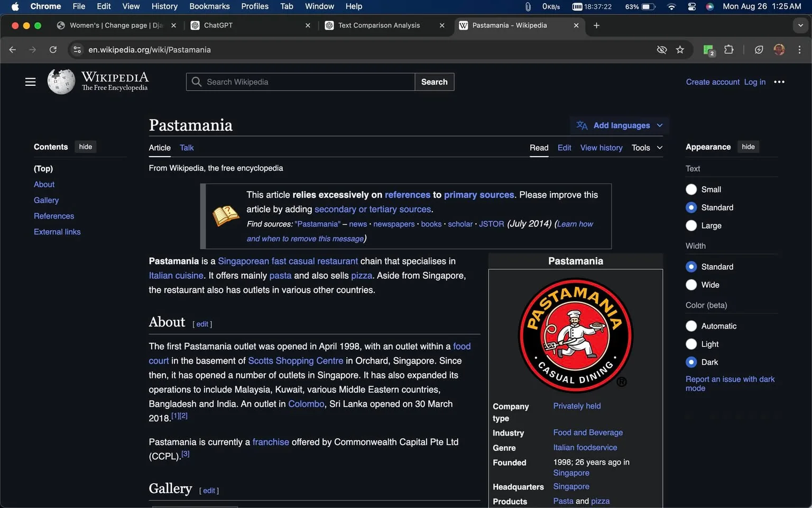Go back with Chrome's back arrow
Screen dimensions: 812x508
tap(13, 49)
